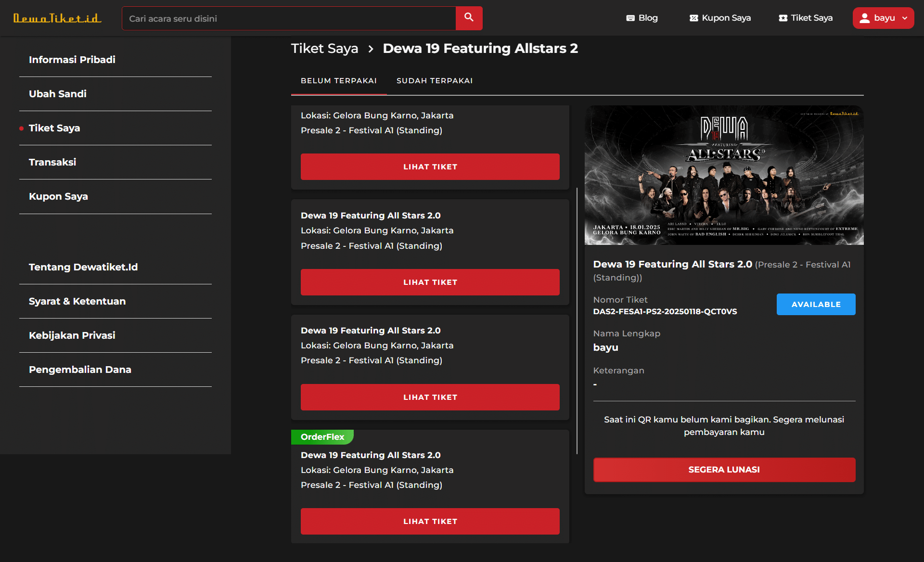The width and height of the screenshot is (924, 562).
Task: Open Blog via its header icon
Action: click(630, 18)
